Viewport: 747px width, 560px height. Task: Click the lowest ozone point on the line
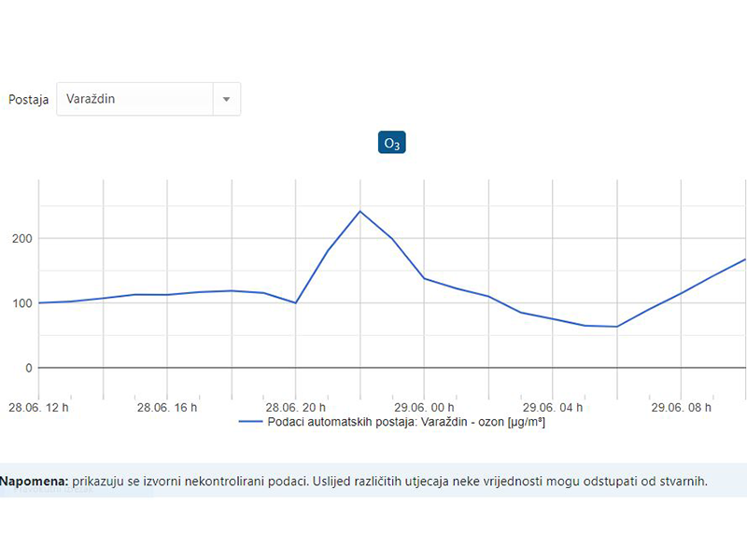(x=616, y=327)
